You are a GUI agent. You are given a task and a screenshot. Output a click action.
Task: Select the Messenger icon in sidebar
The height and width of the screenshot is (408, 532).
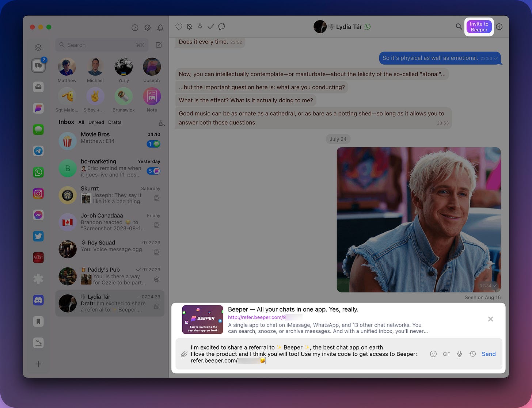[x=38, y=215]
